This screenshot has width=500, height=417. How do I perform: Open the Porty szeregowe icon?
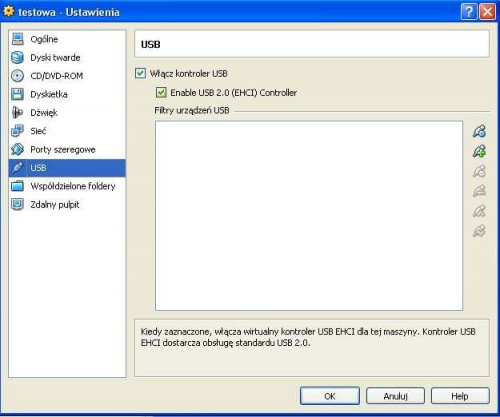pyautogui.click(x=17, y=149)
